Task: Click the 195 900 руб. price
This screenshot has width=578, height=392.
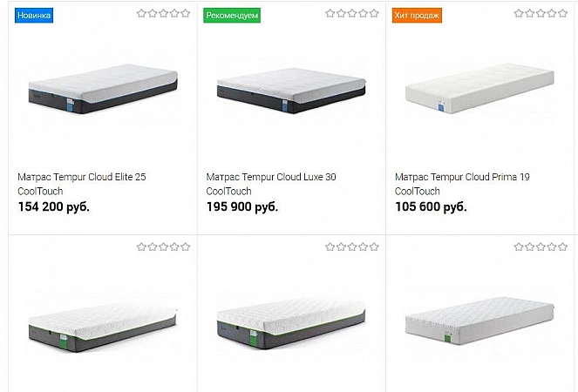Action: tap(242, 207)
